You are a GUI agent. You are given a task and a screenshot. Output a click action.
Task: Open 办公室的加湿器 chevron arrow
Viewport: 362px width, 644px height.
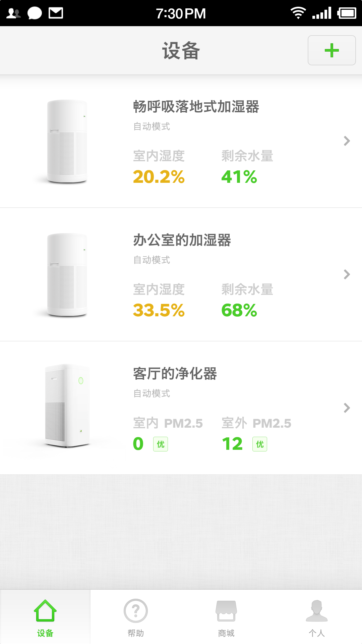click(x=347, y=274)
